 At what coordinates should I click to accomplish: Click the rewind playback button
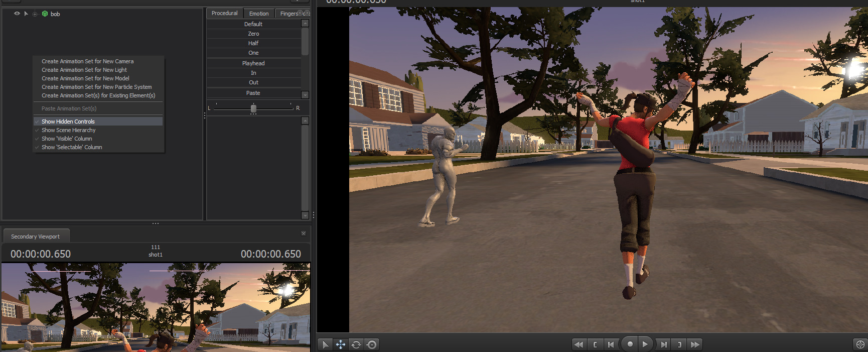579,344
